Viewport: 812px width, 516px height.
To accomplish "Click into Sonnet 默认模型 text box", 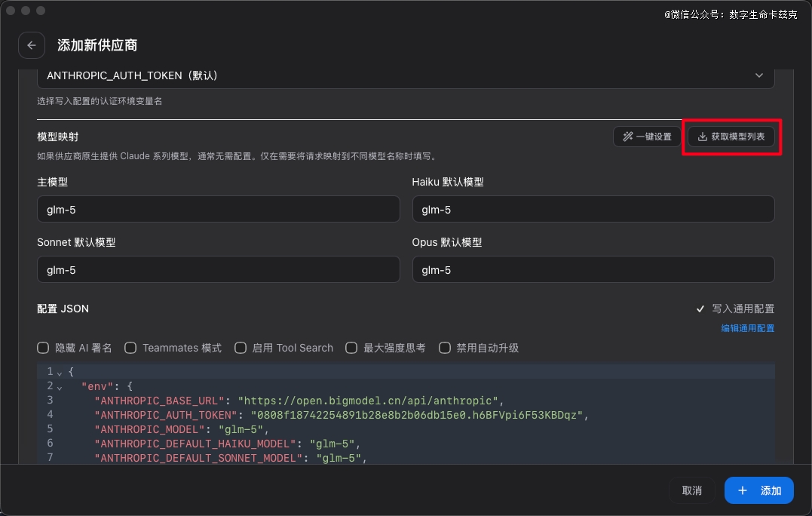I will (218, 269).
